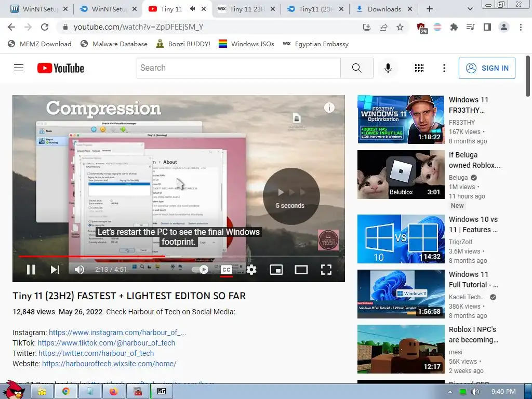This screenshot has height=399, width=532.
Task: Open the uBlock extension showing 29
Action: click(421, 28)
